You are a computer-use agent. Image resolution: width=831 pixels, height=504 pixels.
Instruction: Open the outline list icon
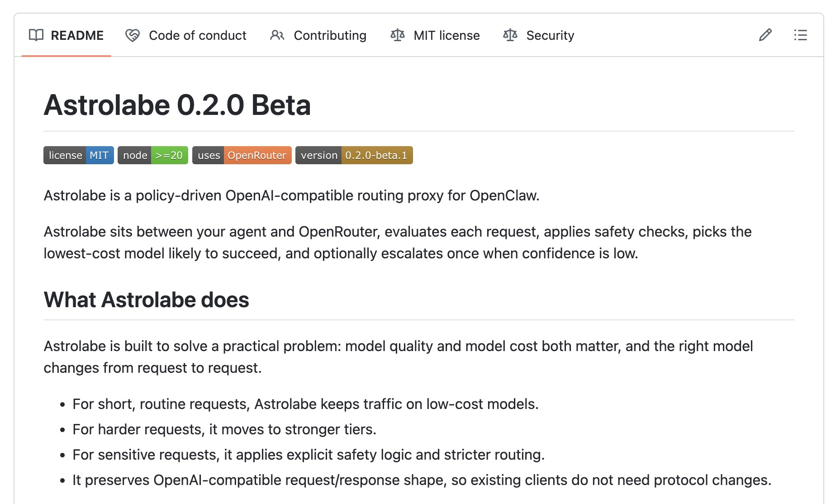800,35
